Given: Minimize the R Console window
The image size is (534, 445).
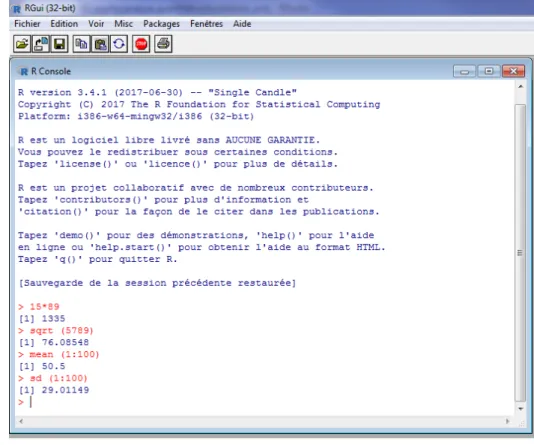Looking at the screenshot, I should 464,71.
